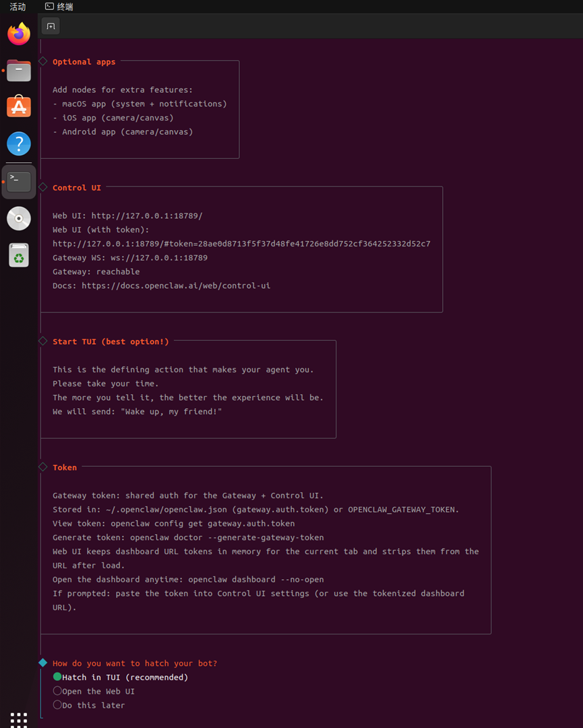Select the Do this later option

89,705
